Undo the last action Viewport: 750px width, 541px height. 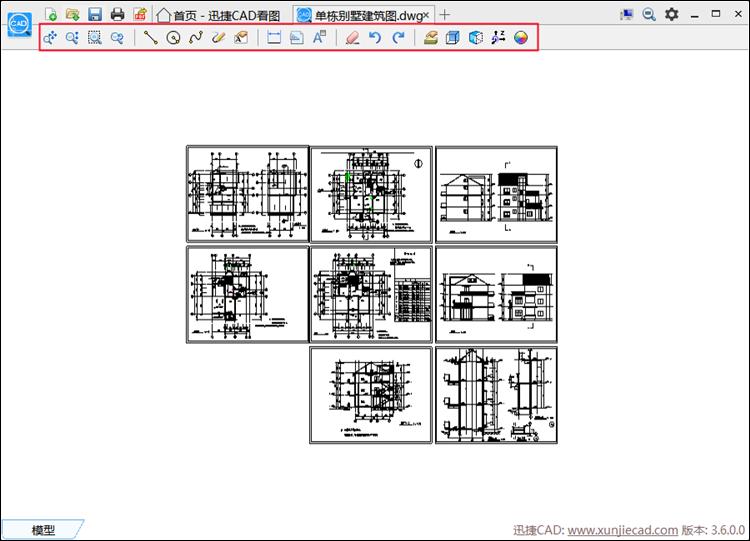(375, 37)
